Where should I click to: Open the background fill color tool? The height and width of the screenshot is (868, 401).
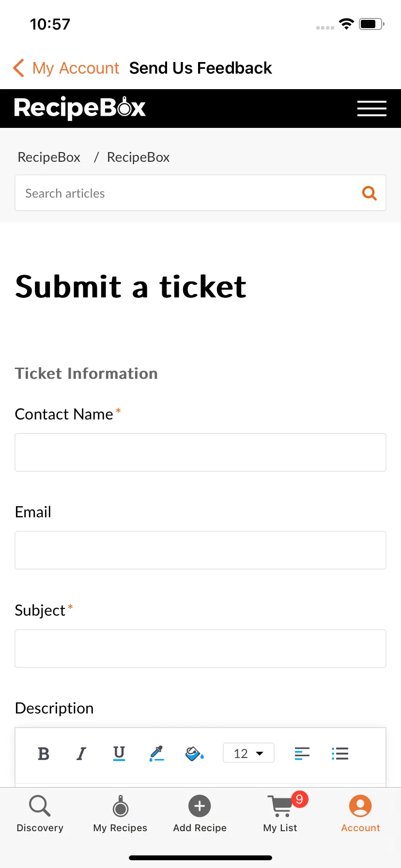click(195, 753)
